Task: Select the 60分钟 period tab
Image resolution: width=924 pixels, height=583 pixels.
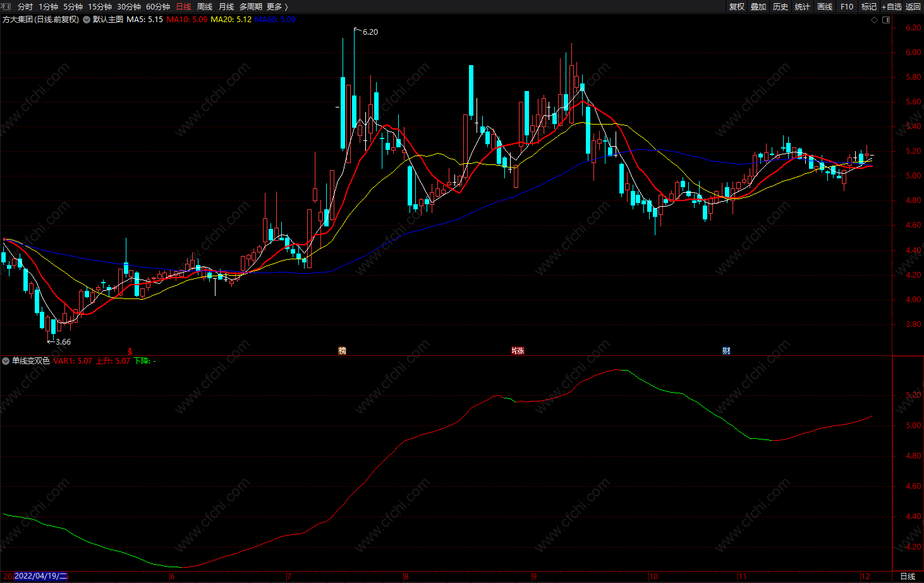Action: (x=158, y=6)
